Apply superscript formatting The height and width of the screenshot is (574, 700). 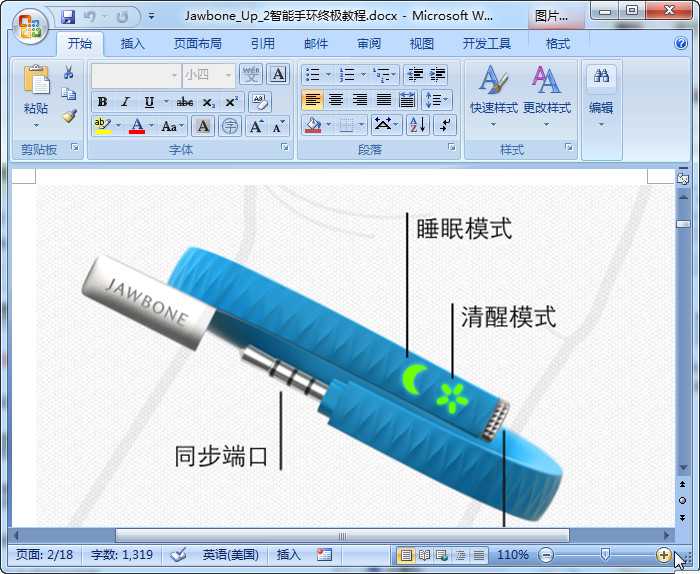tap(231, 102)
